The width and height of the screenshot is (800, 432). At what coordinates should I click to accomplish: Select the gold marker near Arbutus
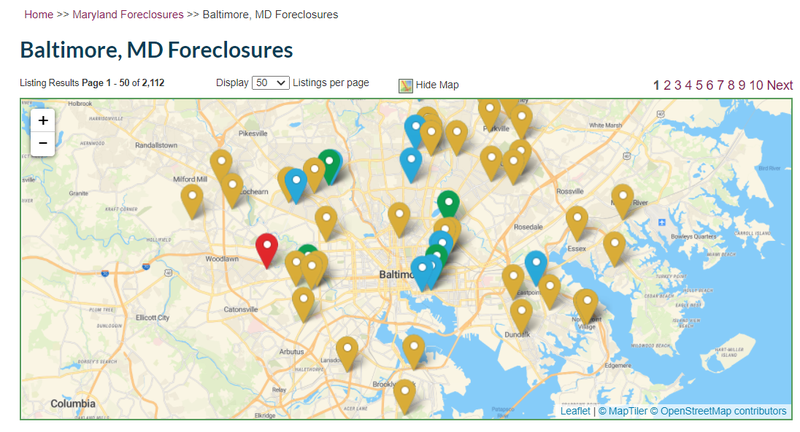coord(347,352)
